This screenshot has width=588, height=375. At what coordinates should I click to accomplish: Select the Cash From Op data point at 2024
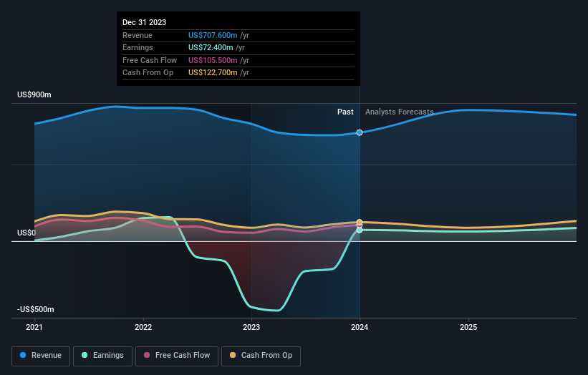pos(360,222)
